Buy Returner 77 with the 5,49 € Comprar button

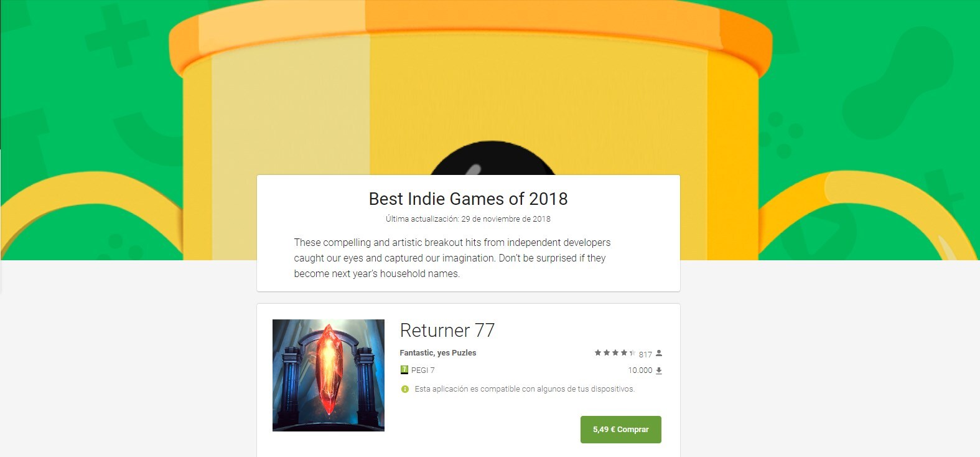(620, 430)
